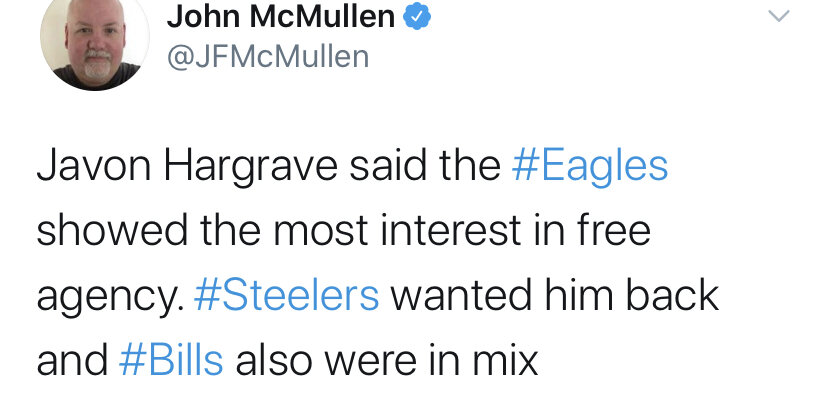Visit the @JFMcMullen handle
This screenshot has height=398, width=828.
tap(268, 56)
